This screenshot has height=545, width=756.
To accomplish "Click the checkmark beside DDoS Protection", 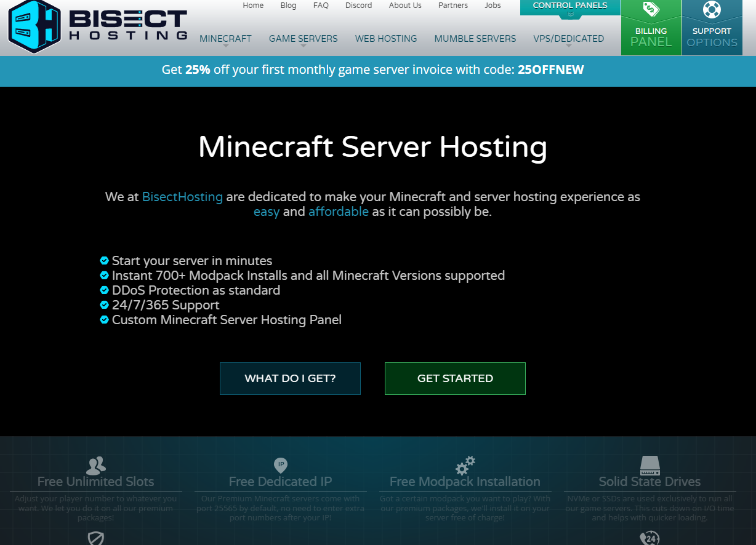I will 103,289.
